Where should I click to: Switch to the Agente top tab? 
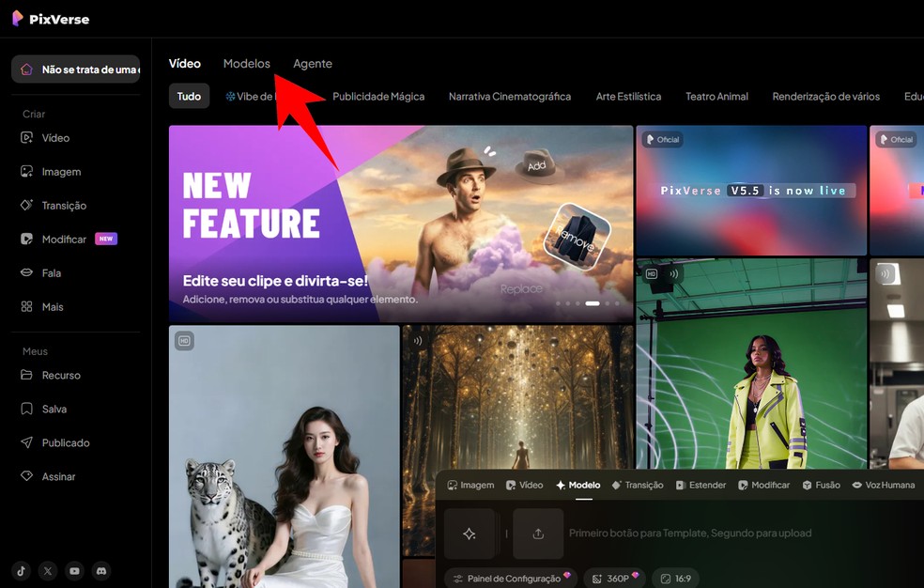click(313, 64)
